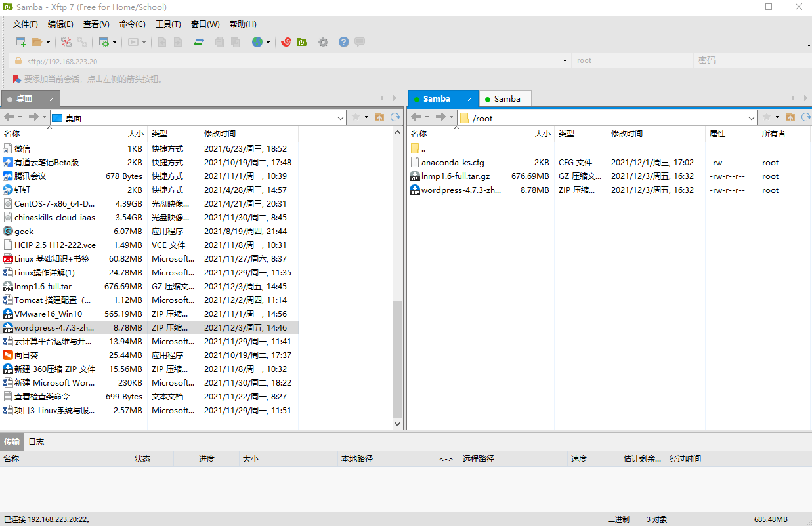Click local pane vertical scrollbar

point(397,359)
